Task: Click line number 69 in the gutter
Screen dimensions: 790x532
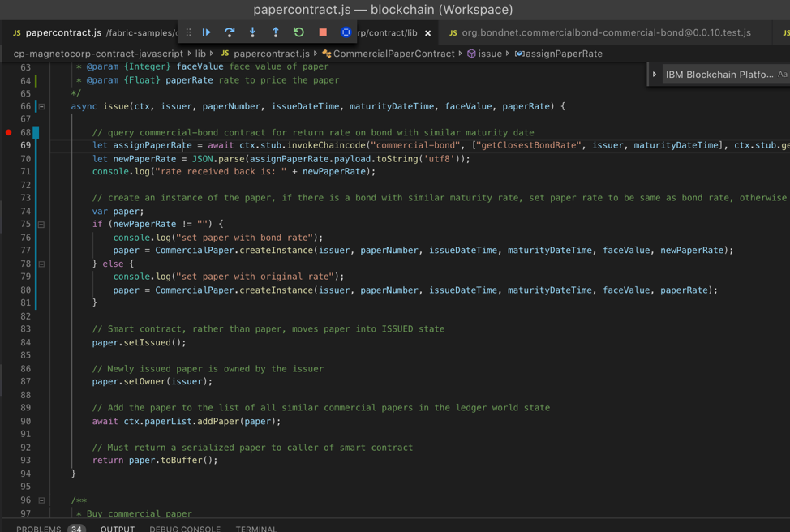Action: coord(26,145)
